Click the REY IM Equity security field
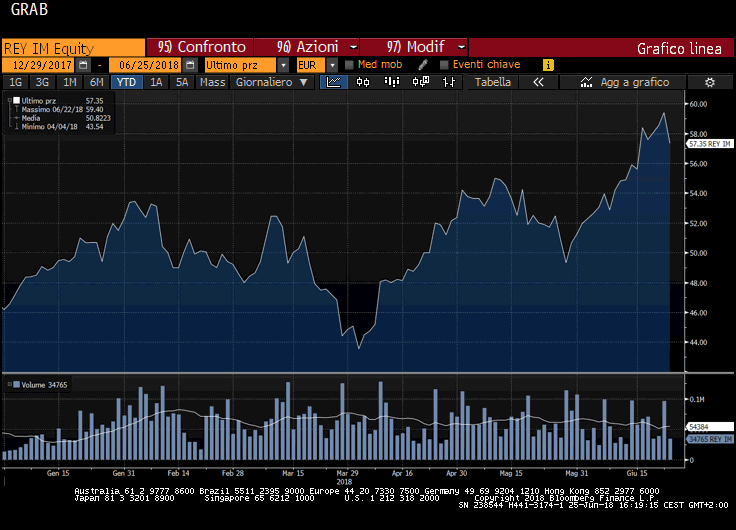The image size is (736, 530). pyautogui.click(x=73, y=48)
